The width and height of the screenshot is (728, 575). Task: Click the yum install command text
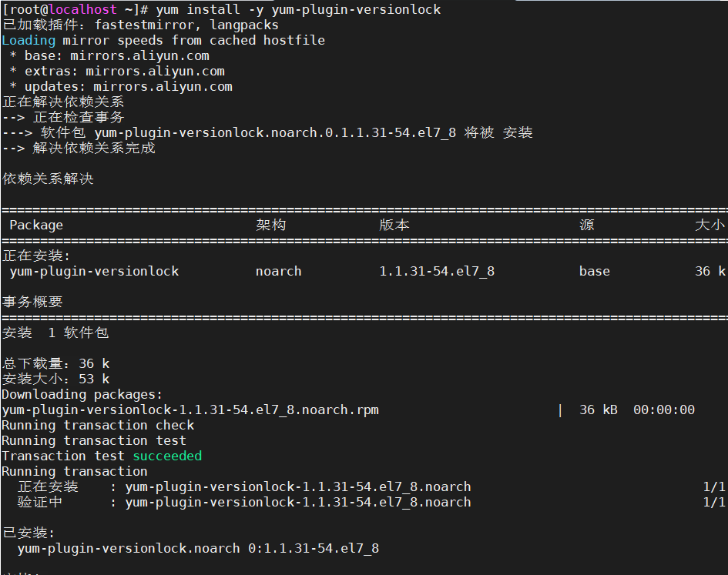coord(298,9)
